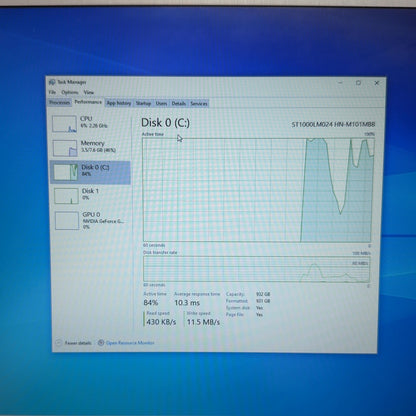
Task: Switch to the Services tab
Action: 199,104
